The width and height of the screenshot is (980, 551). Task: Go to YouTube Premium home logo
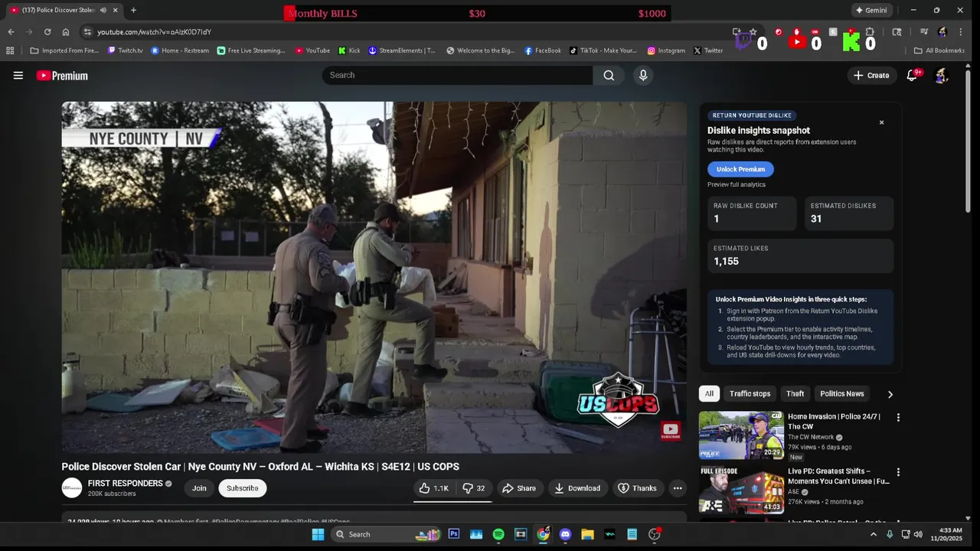[x=62, y=76]
